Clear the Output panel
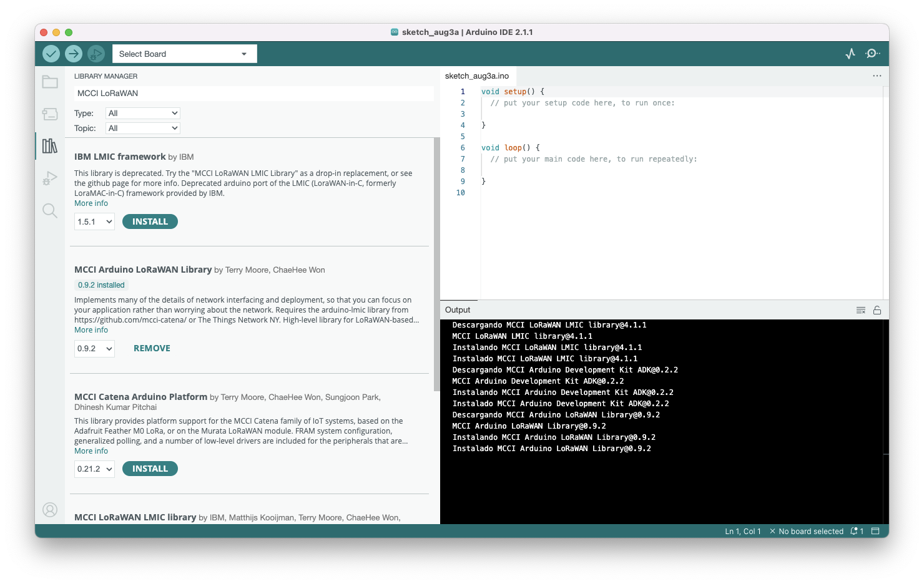Image resolution: width=924 pixels, height=584 pixels. [x=861, y=310]
